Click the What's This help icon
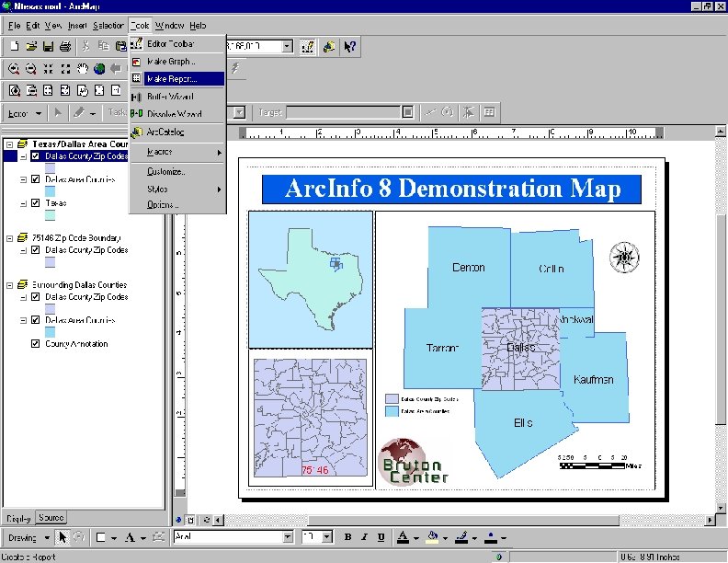This screenshot has height=563, width=728. (349, 46)
